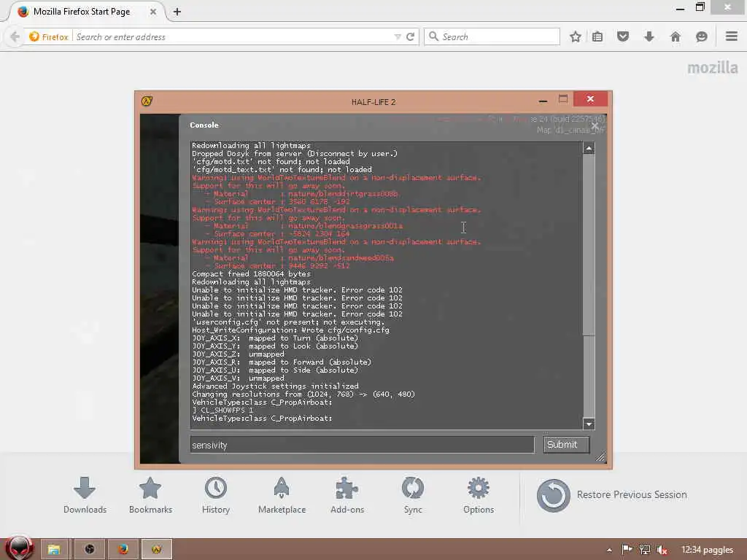
Task: Click the Firefox back arrow button
Action: tap(15, 36)
